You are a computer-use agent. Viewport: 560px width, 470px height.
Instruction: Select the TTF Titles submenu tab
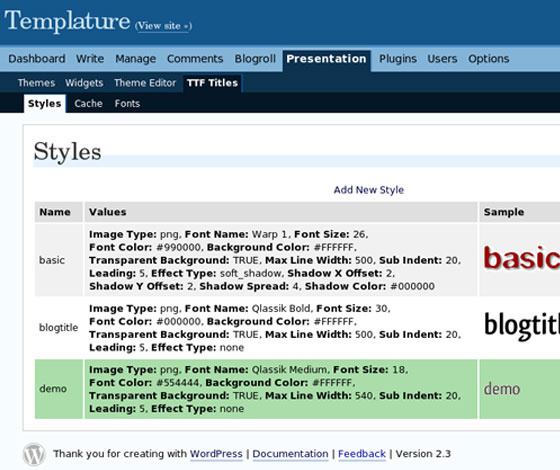[x=212, y=83]
